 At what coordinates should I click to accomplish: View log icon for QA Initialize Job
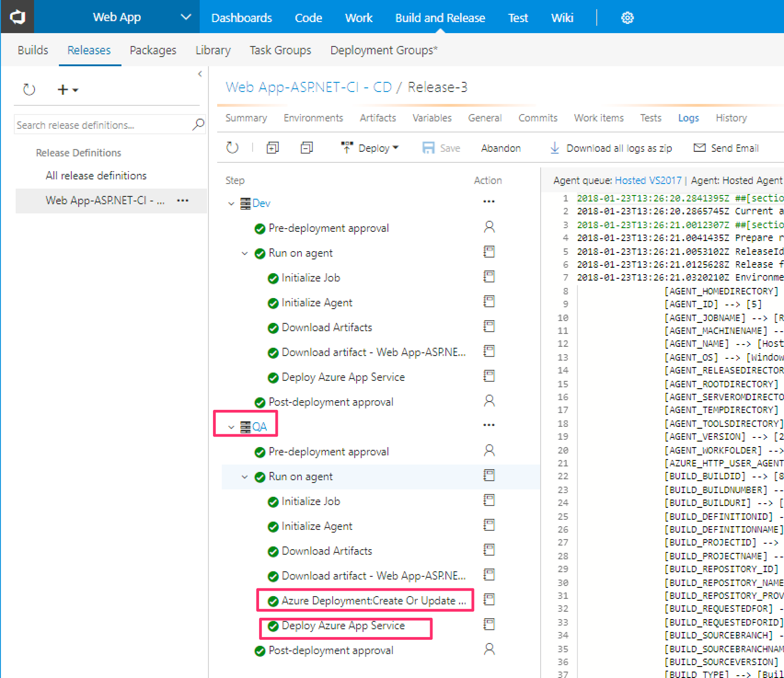pyautogui.click(x=489, y=500)
